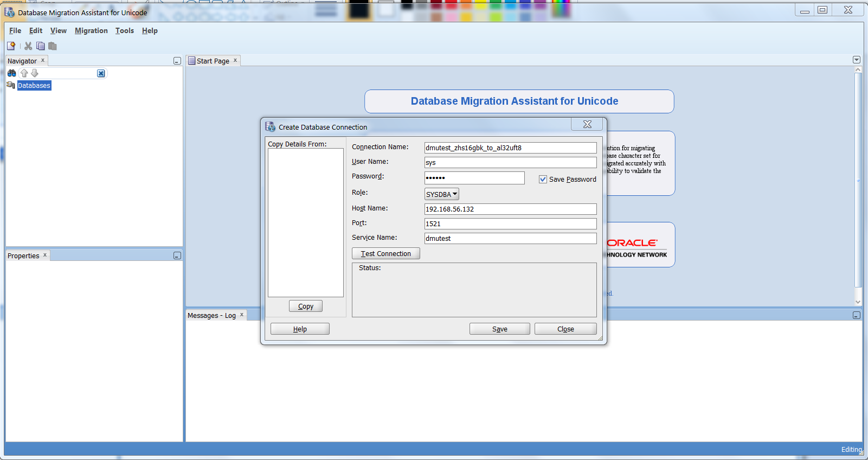Screen dimensions: 868x460
Task: Open the View menu
Action: coord(59,31)
